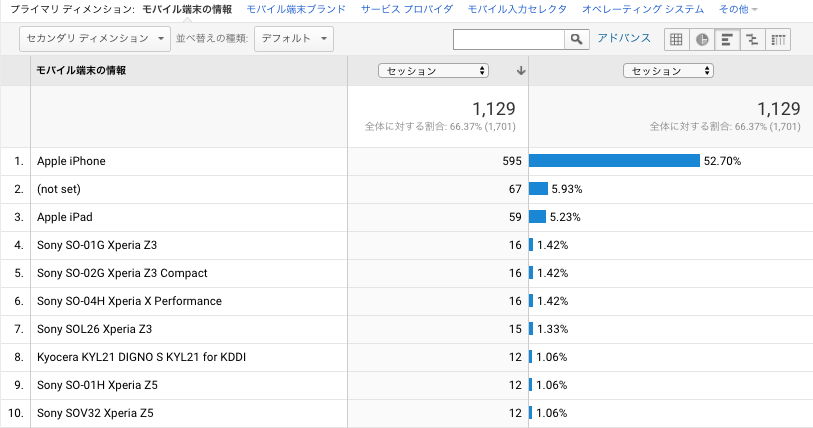
Task: Focus the table search field
Action: pos(509,39)
